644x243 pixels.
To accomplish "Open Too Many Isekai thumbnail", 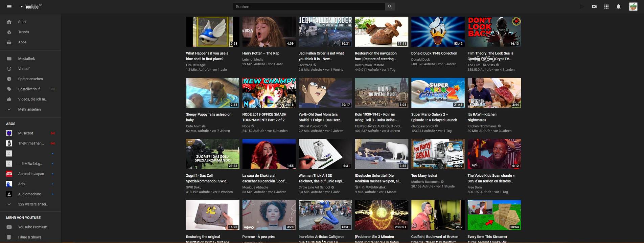I will (x=438, y=154).
